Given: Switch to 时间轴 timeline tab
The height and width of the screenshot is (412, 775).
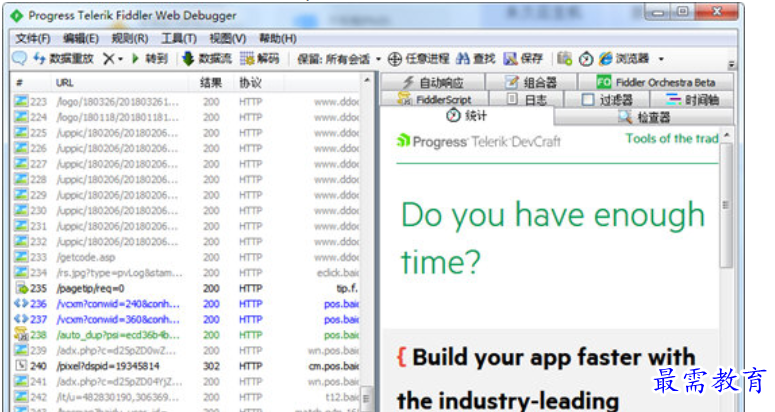Looking at the screenshot, I should [x=691, y=99].
